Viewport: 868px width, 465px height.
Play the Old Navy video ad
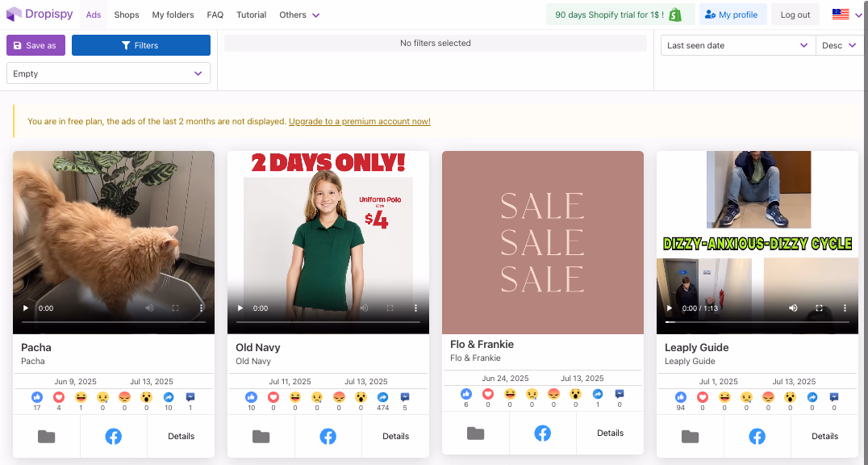coord(240,308)
